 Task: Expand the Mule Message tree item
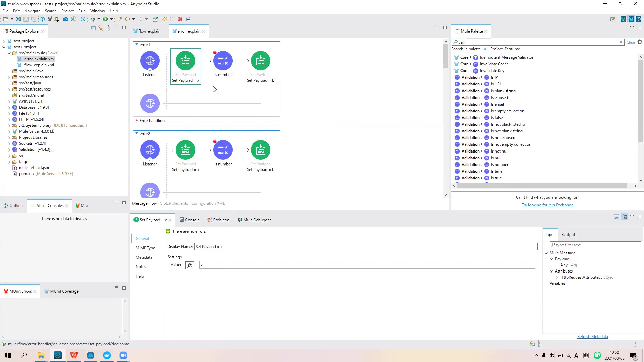tap(547, 253)
